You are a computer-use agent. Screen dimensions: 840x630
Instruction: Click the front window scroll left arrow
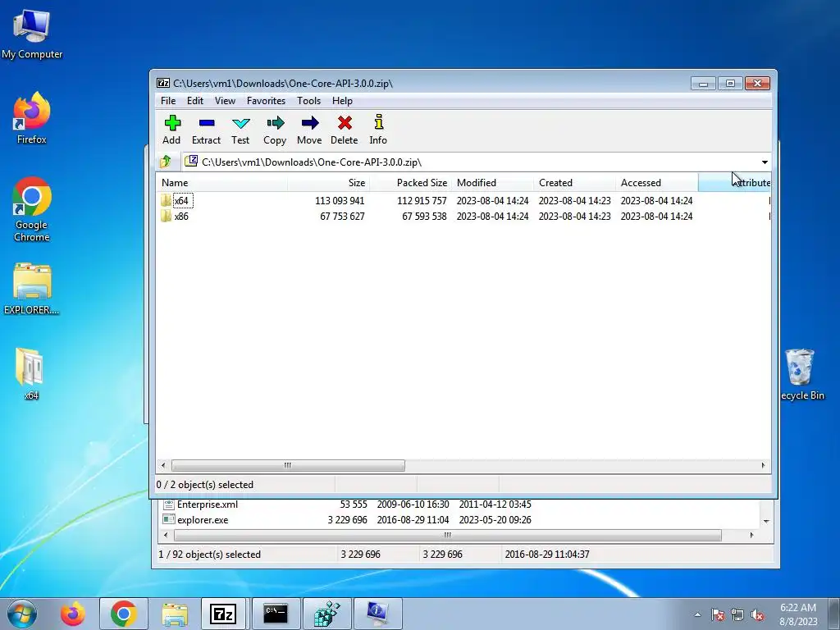tap(163, 466)
